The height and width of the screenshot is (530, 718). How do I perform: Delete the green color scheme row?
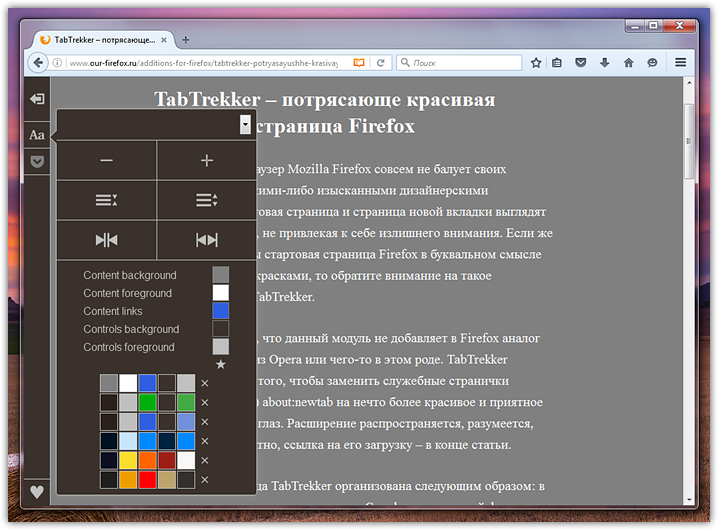pyautogui.click(x=205, y=402)
